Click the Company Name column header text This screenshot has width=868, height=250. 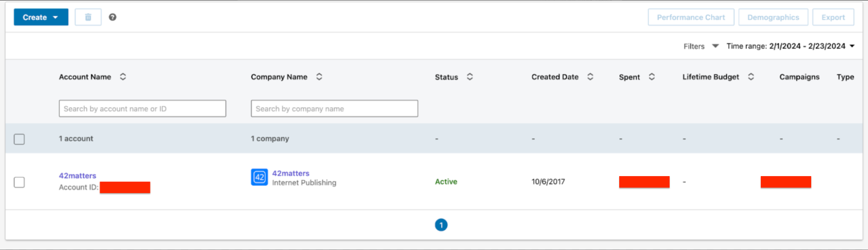coord(279,77)
